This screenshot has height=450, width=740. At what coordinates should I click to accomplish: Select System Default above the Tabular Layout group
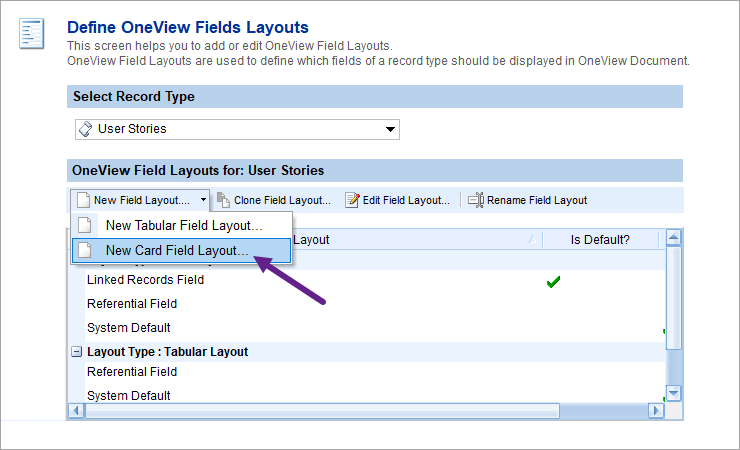click(x=375, y=328)
